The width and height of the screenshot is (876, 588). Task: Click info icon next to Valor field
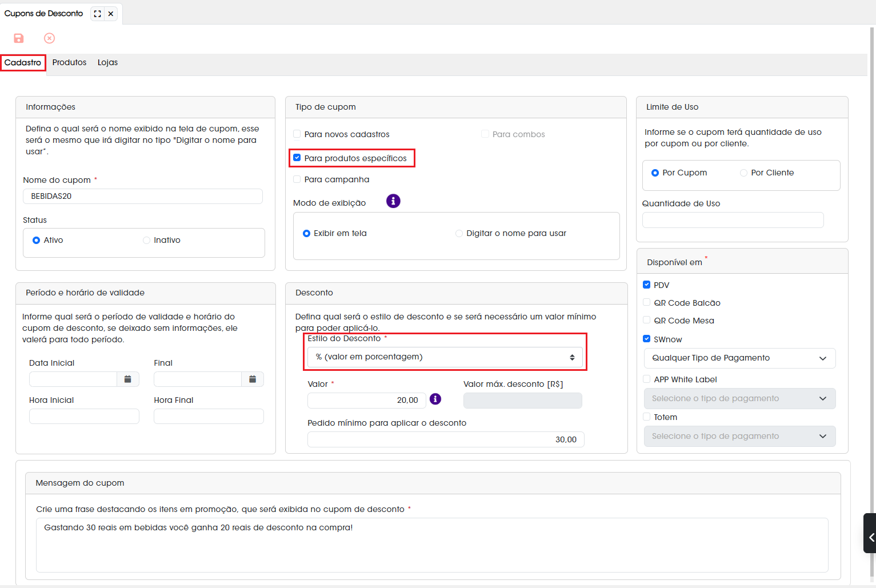[x=435, y=399]
